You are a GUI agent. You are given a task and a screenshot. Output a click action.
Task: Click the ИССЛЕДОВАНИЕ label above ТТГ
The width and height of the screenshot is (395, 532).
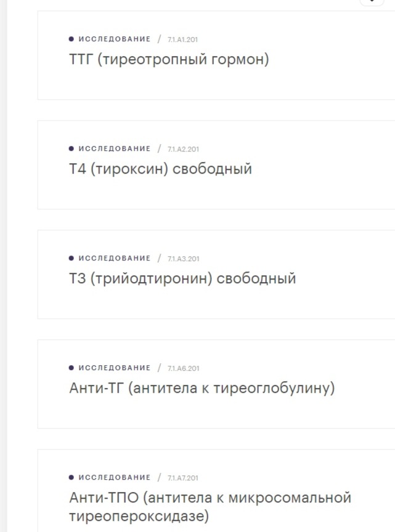coord(115,39)
